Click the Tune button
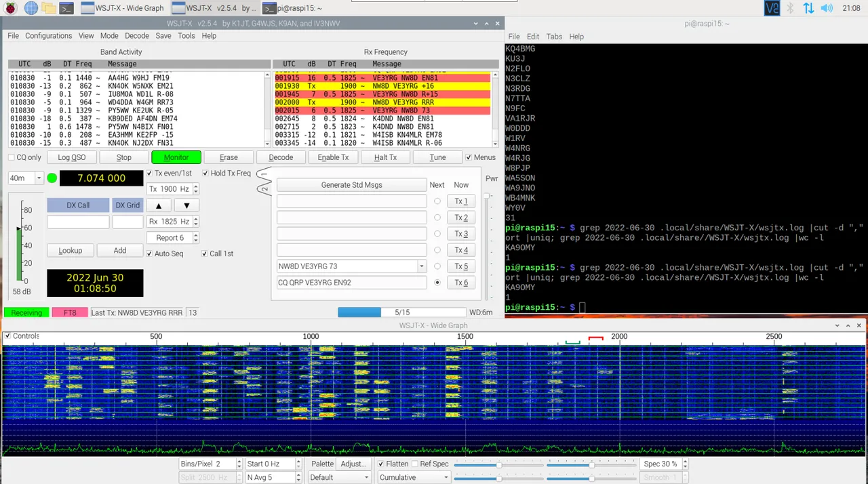Screen dimensions: 868x484 [x=437, y=158]
